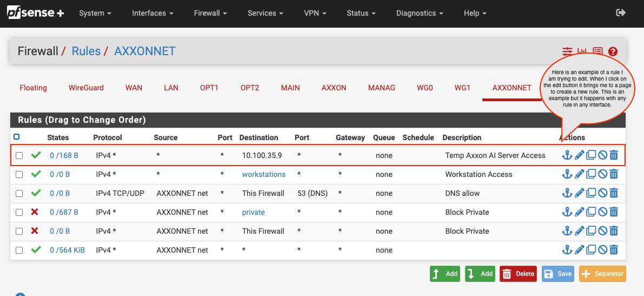Screen dimensions: 644x296
Task: Edit the Temp Axxon AI Server Access rule
Action: [579, 155]
